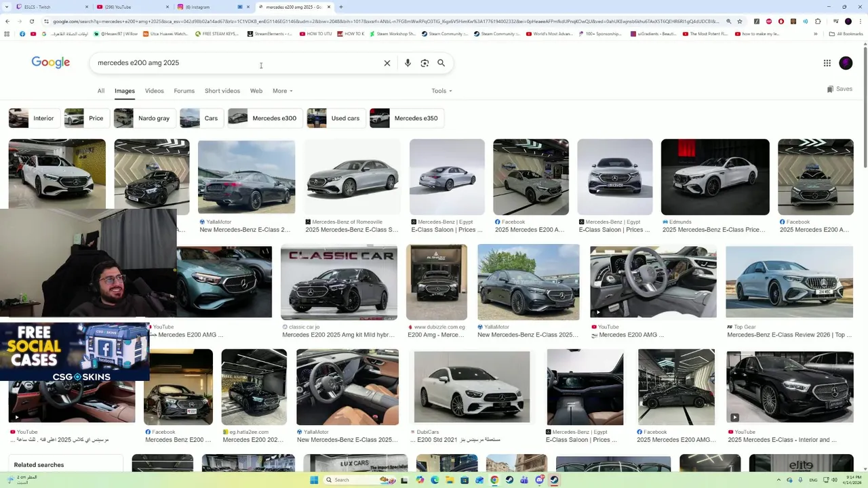Open a new browser tab
Viewport: 868px width, 488px height.
click(x=340, y=7)
